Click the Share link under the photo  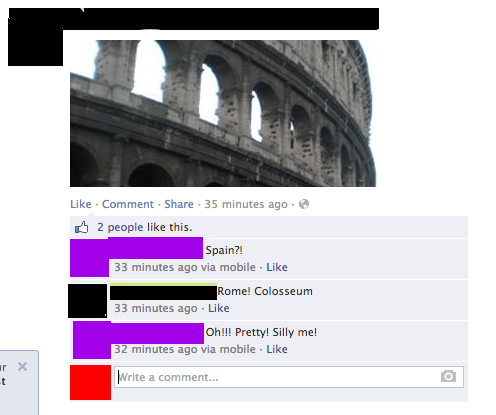point(179,204)
